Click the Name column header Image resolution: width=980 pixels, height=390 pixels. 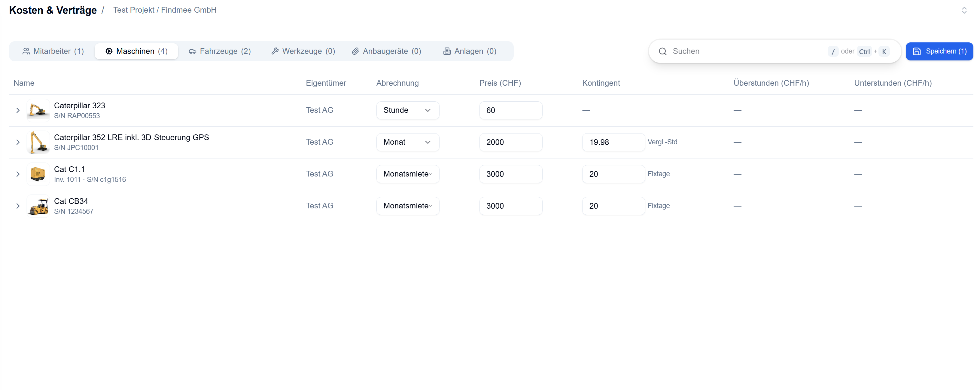24,83
